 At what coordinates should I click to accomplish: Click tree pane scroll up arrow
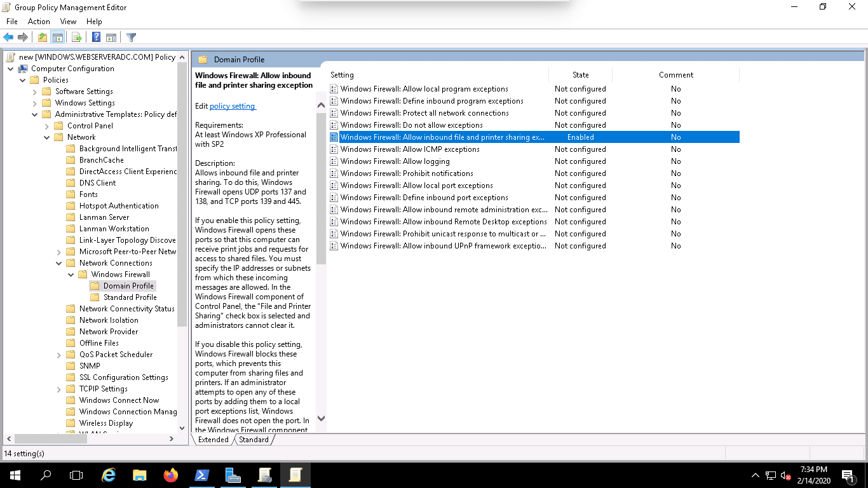click(183, 57)
